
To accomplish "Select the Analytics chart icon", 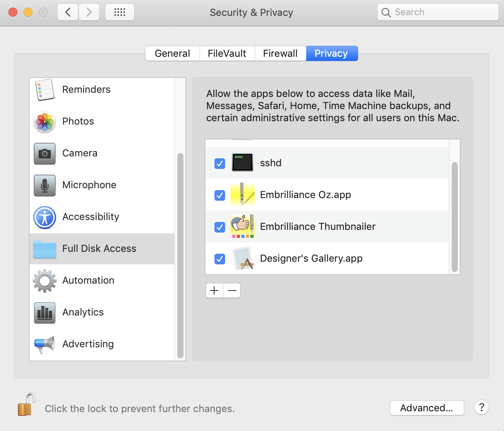I will point(45,312).
